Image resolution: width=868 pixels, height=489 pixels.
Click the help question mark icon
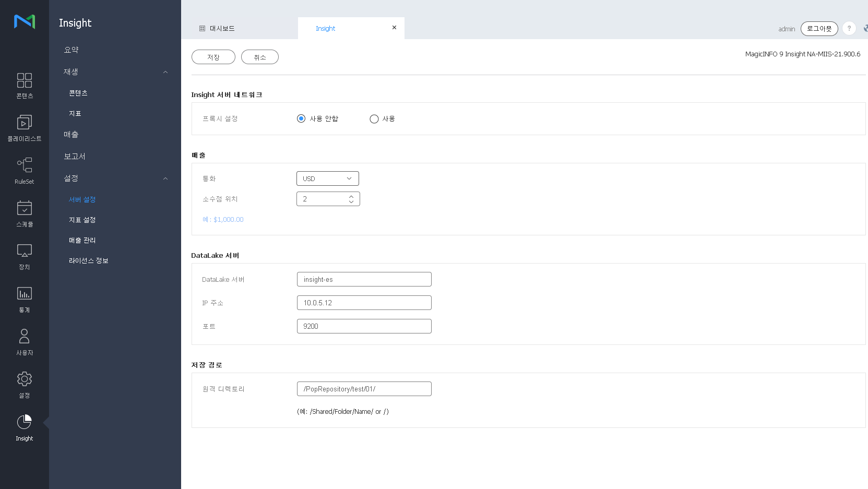point(849,29)
